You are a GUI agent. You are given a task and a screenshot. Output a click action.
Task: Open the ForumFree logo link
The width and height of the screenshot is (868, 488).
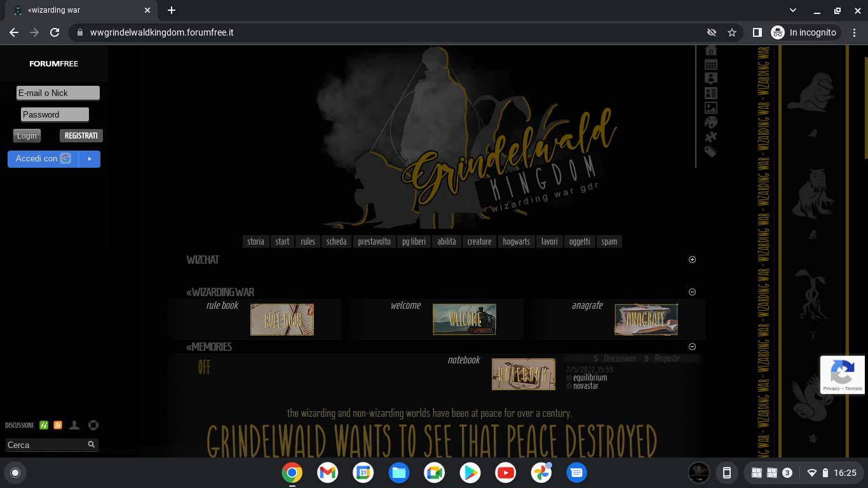[x=54, y=64]
